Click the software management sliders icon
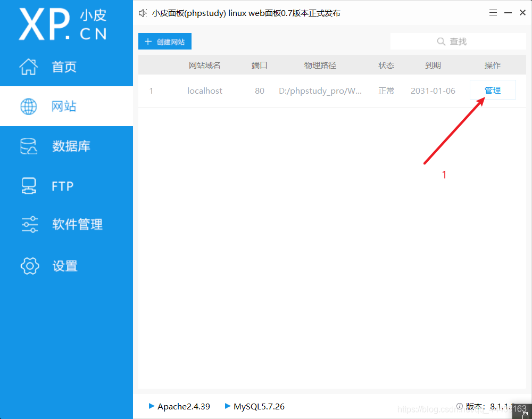This screenshot has height=419, width=532. coord(29,225)
